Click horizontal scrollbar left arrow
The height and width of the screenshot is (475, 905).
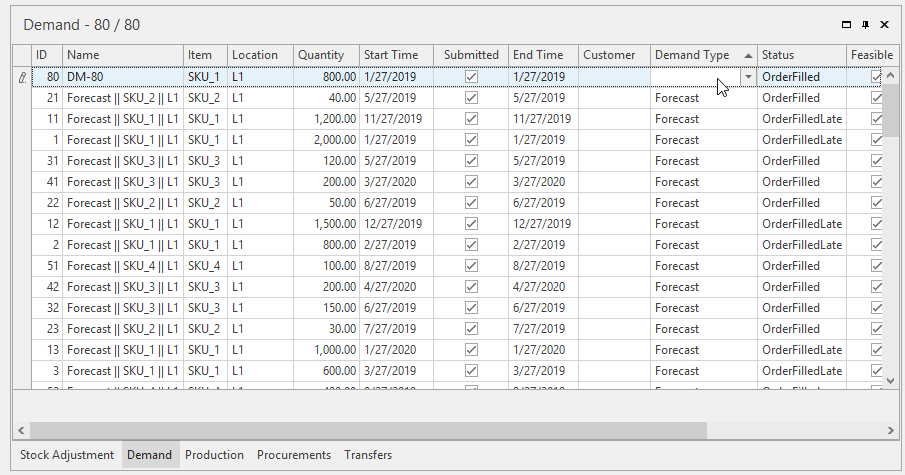[x=21, y=431]
